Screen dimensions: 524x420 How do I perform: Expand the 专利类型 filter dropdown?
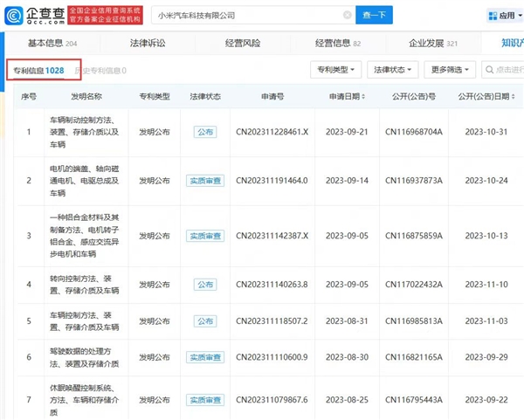tap(336, 70)
